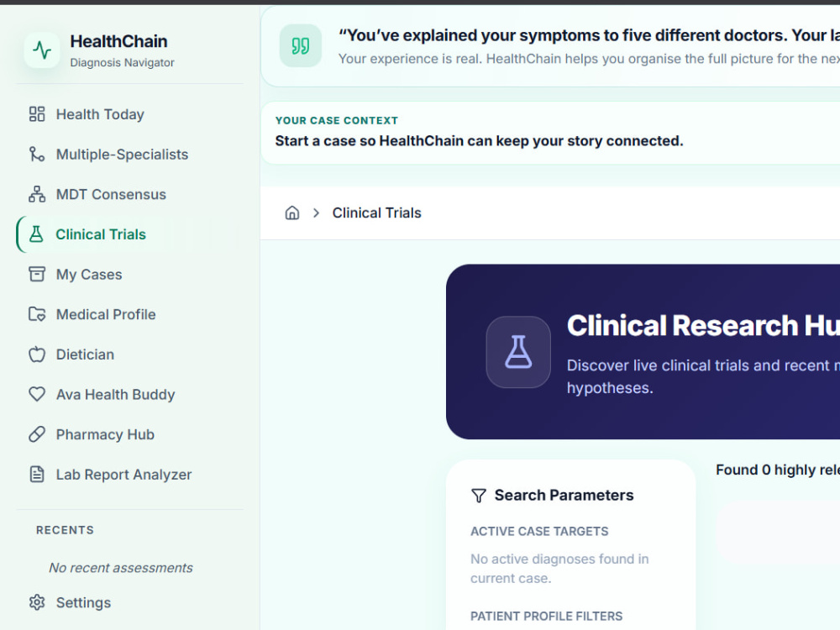
Task: Click 'Discover live clinical trials' description
Action: point(703,376)
